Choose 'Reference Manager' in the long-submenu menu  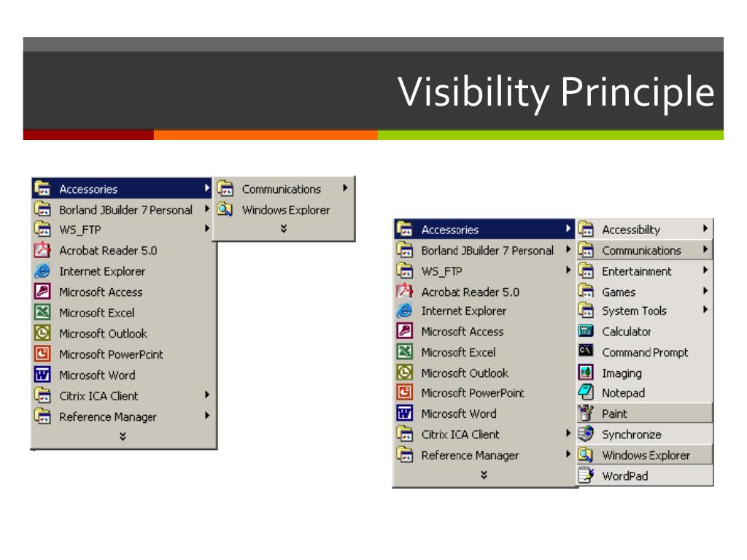484,455
